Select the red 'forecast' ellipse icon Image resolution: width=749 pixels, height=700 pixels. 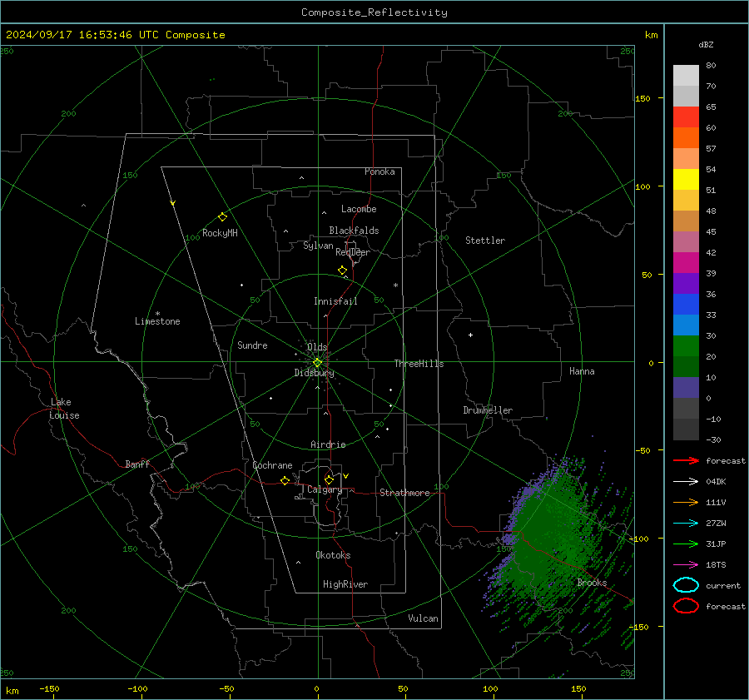click(686, 606)
